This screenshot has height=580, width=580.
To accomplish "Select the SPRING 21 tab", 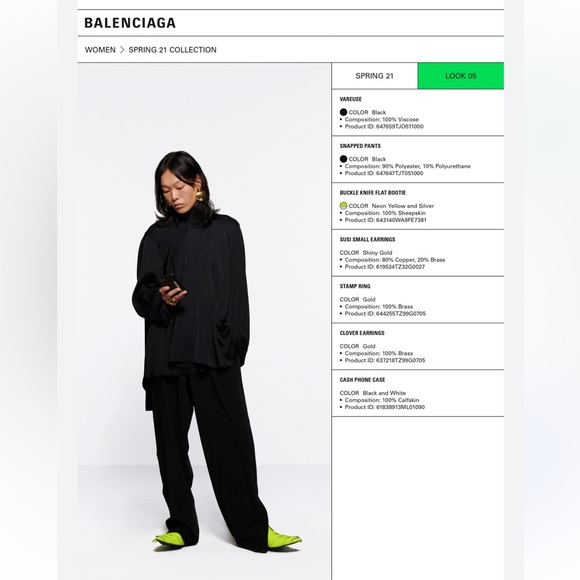I will coord(374,76).
